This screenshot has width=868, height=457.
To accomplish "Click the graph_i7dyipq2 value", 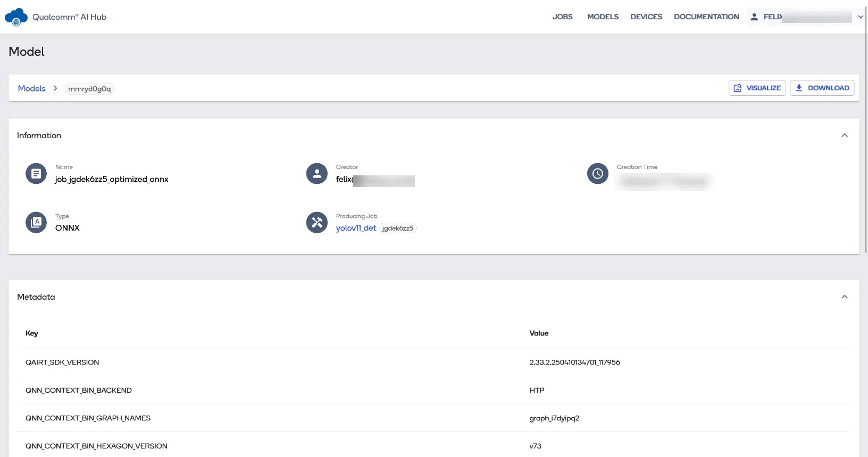I will (x=554, y=418).
